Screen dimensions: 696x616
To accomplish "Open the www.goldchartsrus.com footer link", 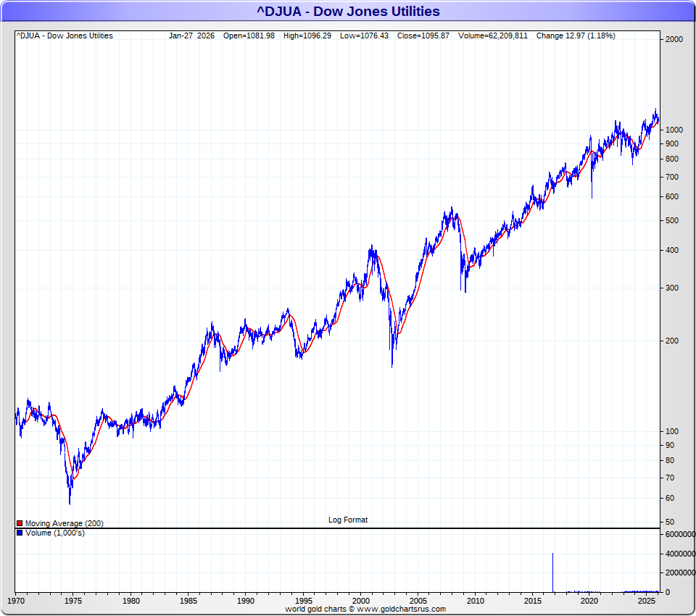I will coord(402,609).
